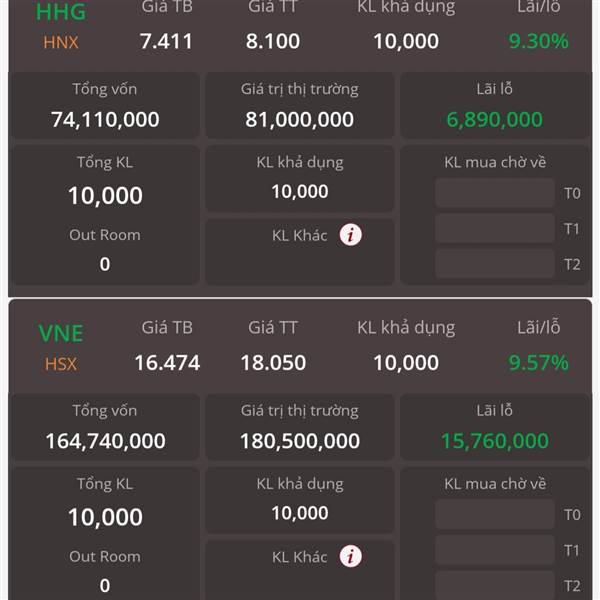Select the VNE T1 pending buy field

click(x=495, y=550)
